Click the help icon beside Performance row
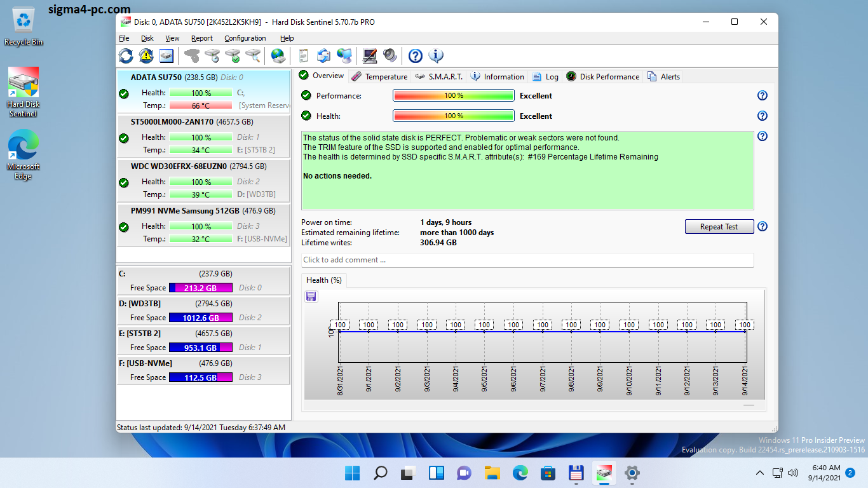868x488 pixels. [x=763, y=96]
